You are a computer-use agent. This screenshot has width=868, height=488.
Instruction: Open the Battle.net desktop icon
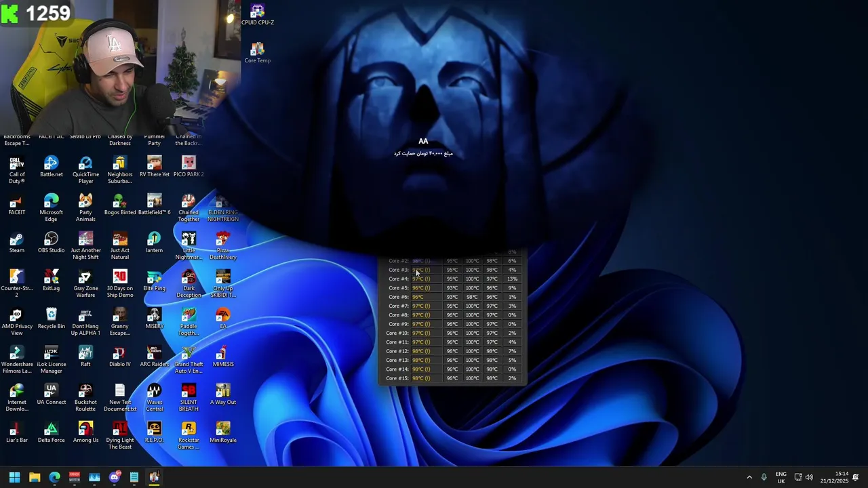tap(51, 167)
